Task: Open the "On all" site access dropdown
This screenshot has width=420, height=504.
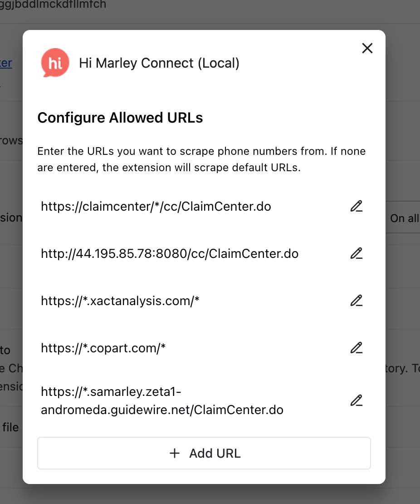Action: (404, 218)
